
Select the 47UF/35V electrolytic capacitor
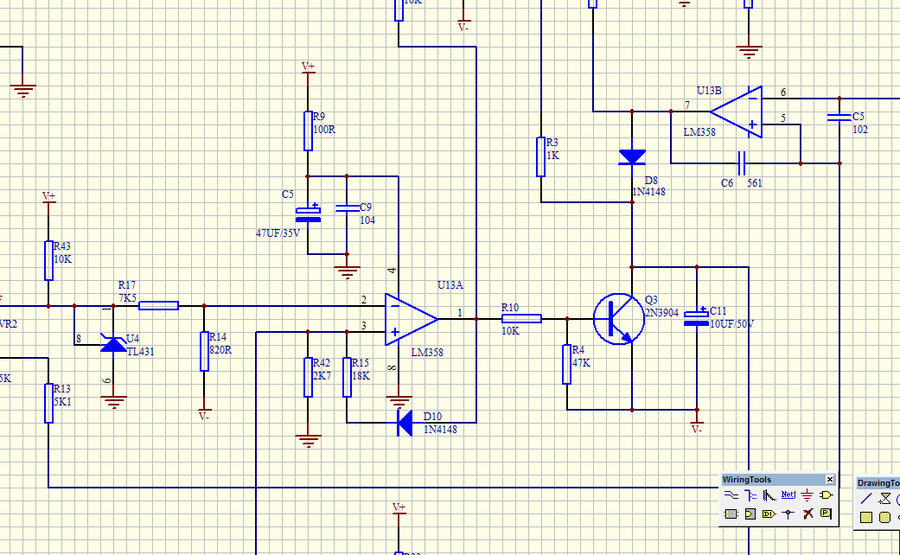(x=308, y=214)
